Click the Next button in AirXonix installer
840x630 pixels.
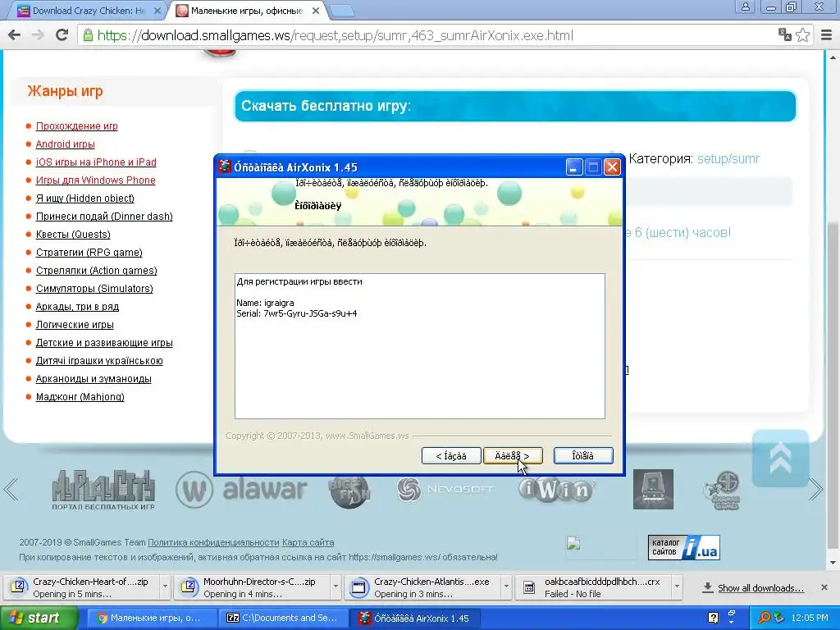(513, 456)
